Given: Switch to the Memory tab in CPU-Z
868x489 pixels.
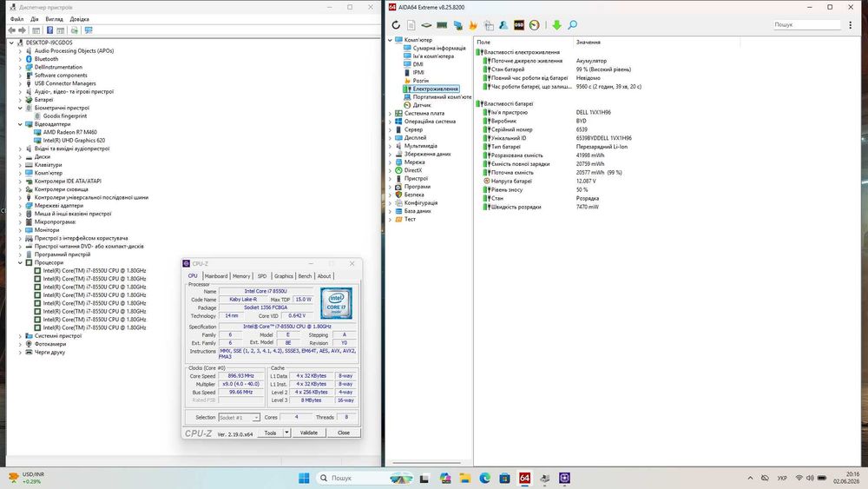Looking at the screenshot, I should click(241, 276).
